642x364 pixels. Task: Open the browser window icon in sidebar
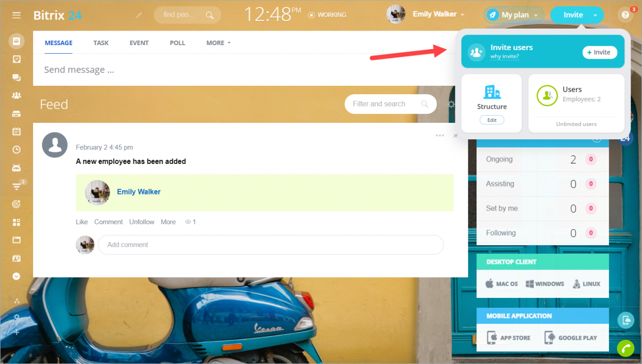[17, 240]
